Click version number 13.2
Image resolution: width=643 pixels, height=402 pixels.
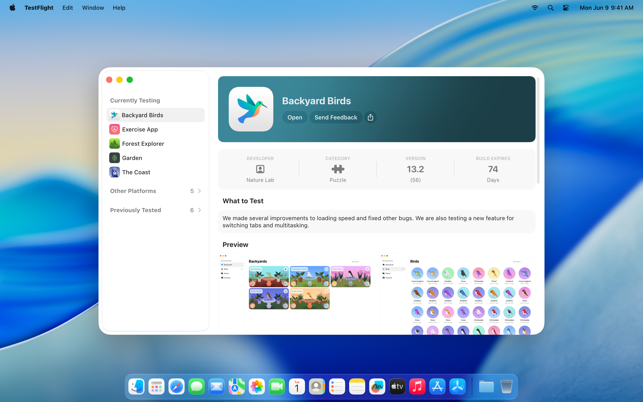pyautogui.click(x=415, y=169)
